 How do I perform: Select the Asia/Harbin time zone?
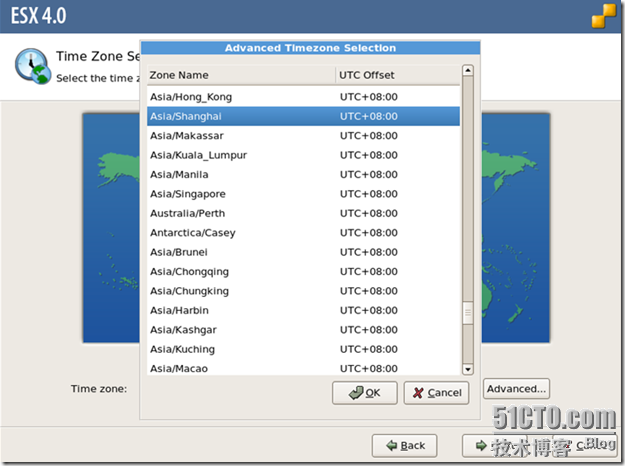pos(303,311)
